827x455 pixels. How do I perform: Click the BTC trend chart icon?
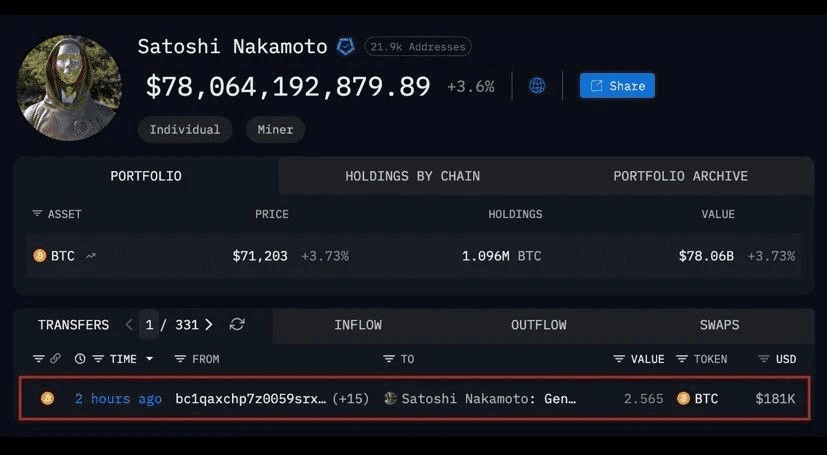tap(92, 257)
